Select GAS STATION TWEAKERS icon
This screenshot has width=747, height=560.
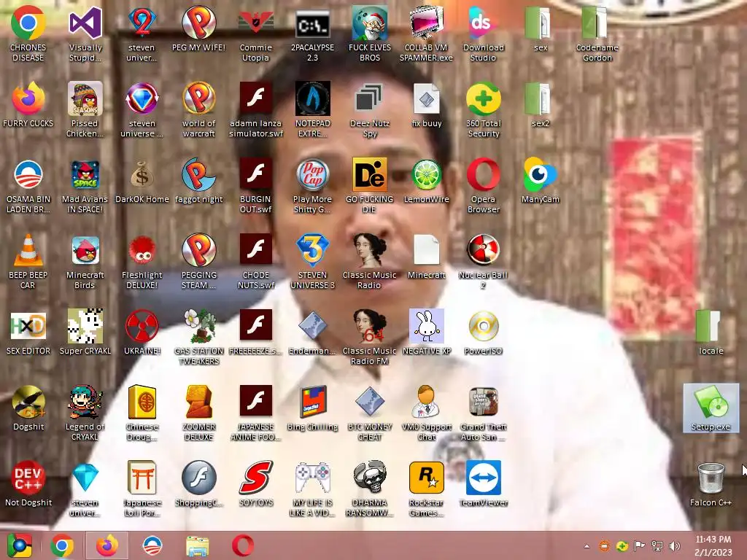tap(198, 337)
